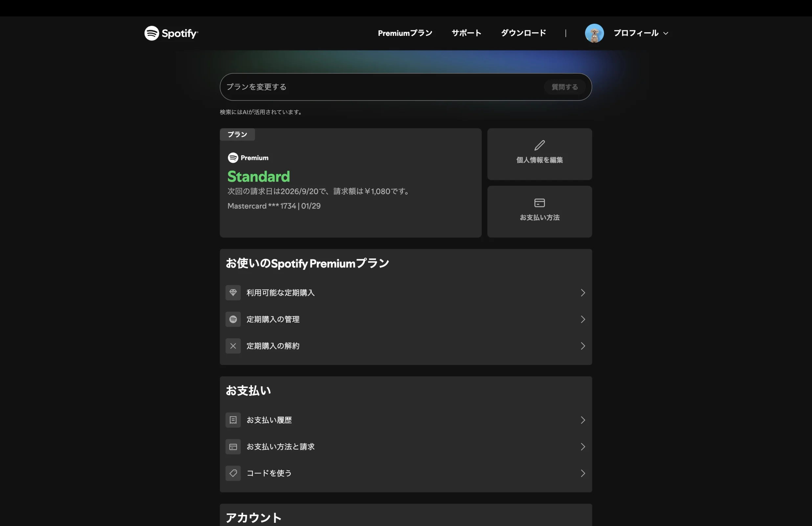Click the アカウント section heading
812x526 pixels.
pos(254,518)
